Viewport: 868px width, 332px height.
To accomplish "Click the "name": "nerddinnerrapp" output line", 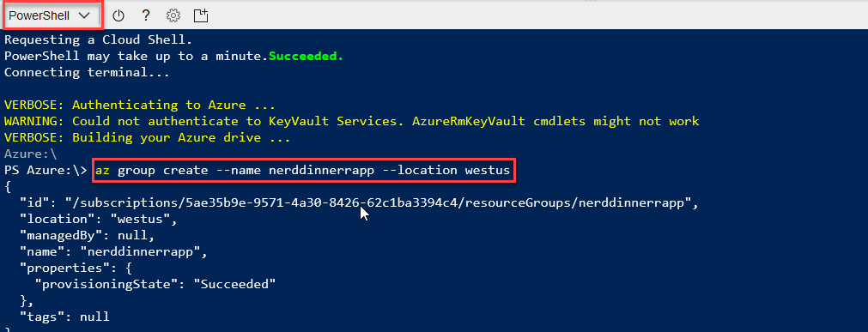I will tap(113, 251).
